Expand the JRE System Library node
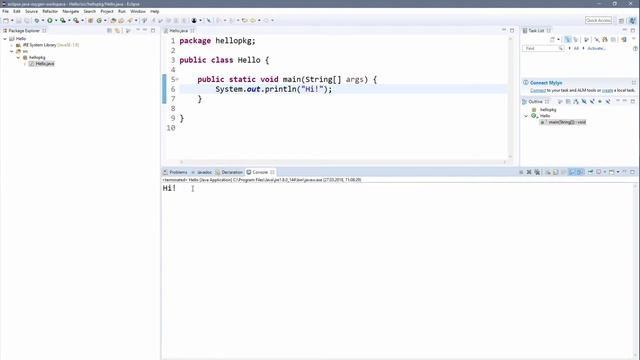 pyautogui.click(x=12, y=45)
